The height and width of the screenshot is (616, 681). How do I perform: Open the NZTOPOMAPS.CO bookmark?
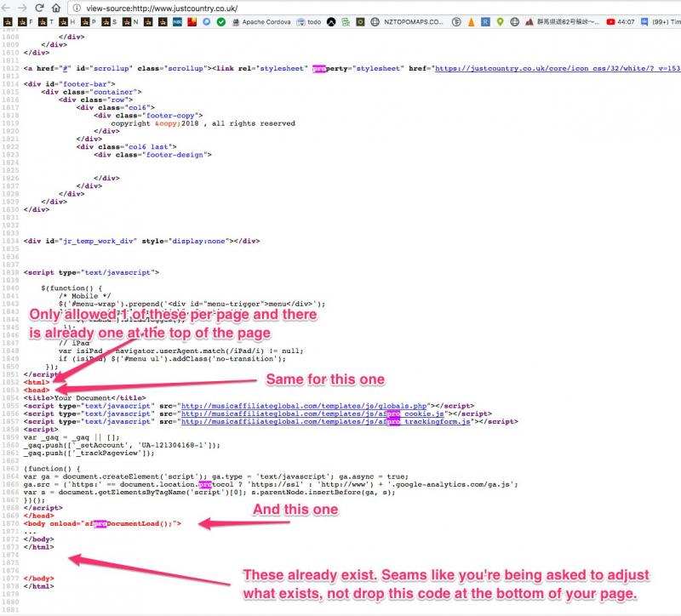coord(407,22)
